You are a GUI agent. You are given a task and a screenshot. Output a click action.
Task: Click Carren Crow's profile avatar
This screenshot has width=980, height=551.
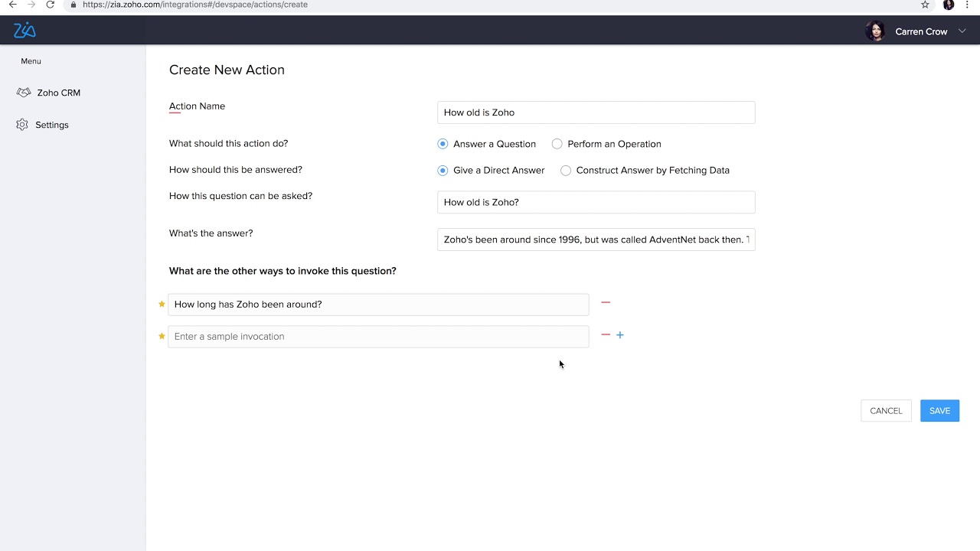point(874,31)
